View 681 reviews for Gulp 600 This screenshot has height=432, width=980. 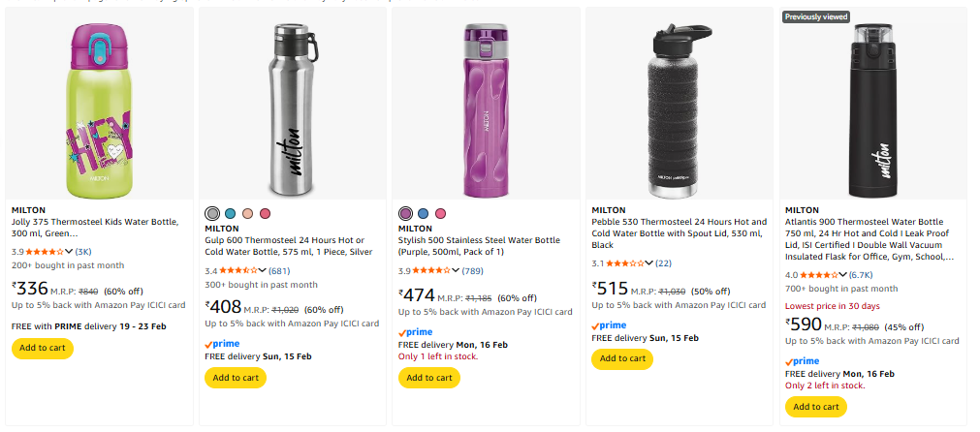(279, 270)
